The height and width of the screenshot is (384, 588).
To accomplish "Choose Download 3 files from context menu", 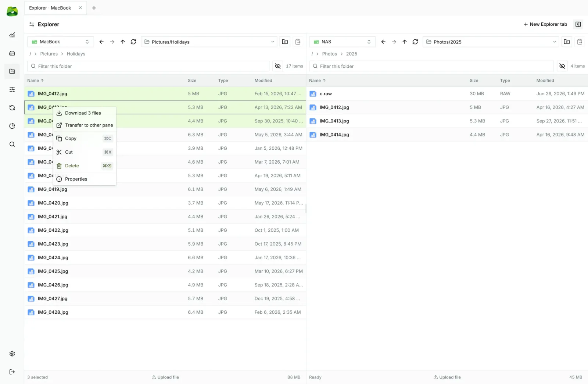I will click(85, 113).
